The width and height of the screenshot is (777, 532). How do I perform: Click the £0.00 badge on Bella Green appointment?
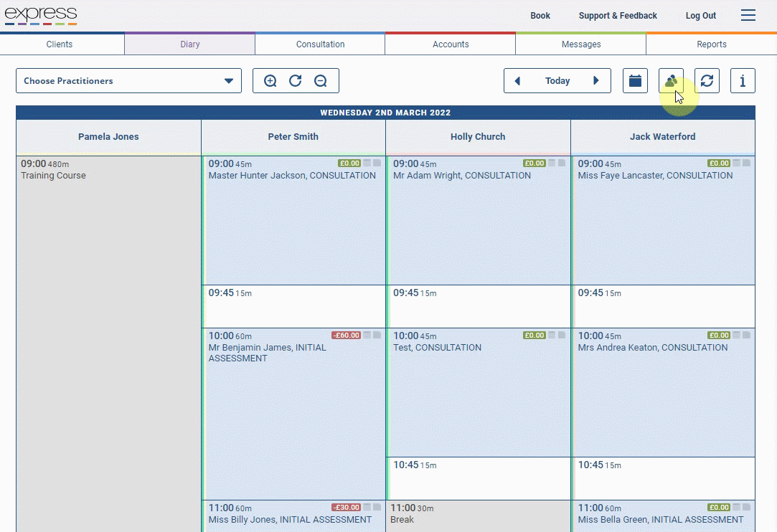coord(719,507)
